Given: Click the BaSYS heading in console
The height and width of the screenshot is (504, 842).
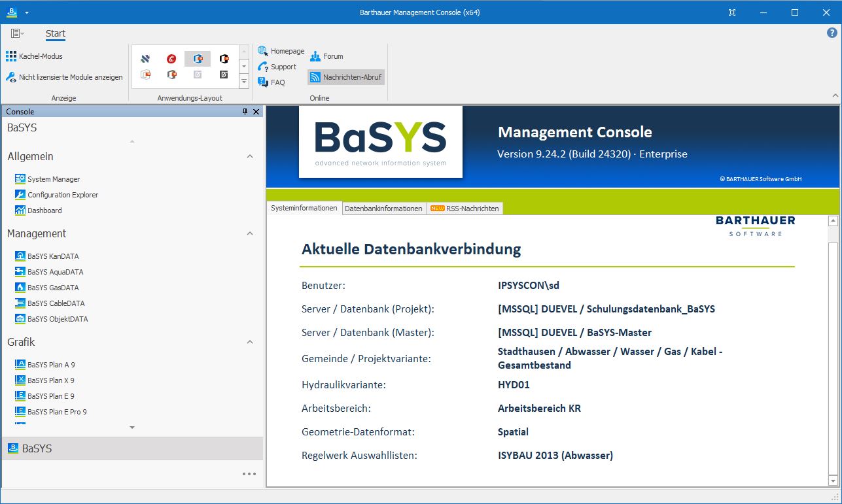Looking at the screenshot, I should coord(22,128).
